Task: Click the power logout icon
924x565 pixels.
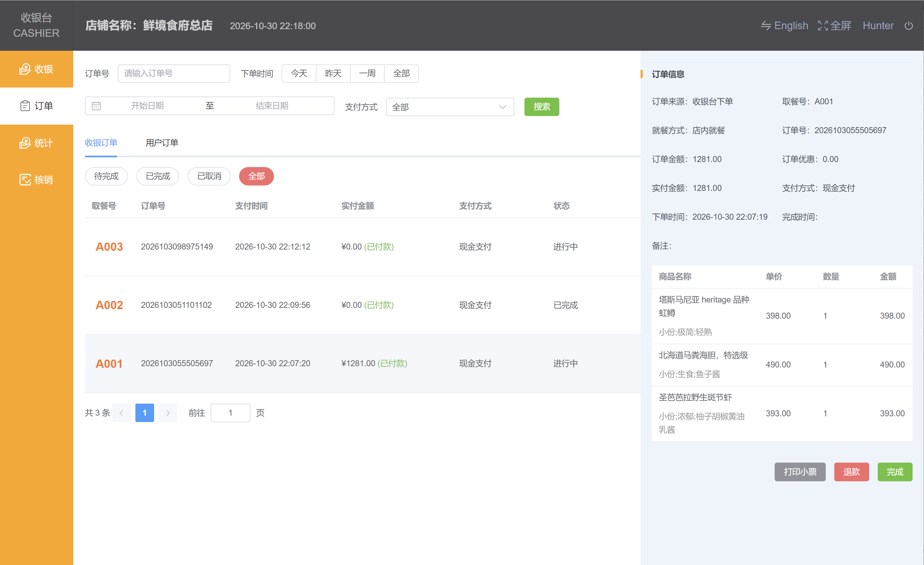Action: [909, 25]
